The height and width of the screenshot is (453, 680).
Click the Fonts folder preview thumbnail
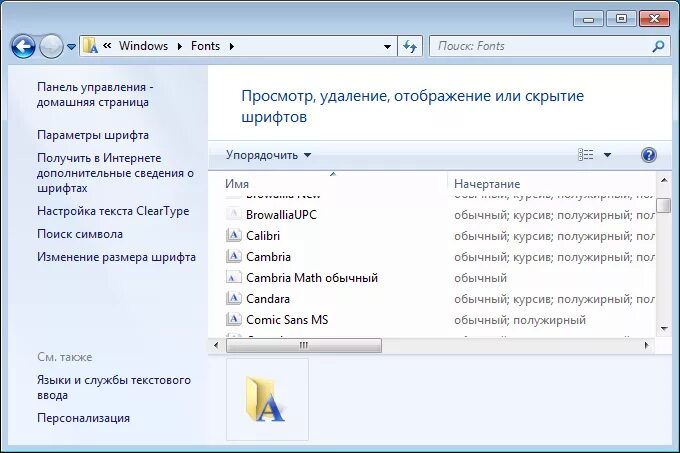pyautogui.click(x=267, y=399)
